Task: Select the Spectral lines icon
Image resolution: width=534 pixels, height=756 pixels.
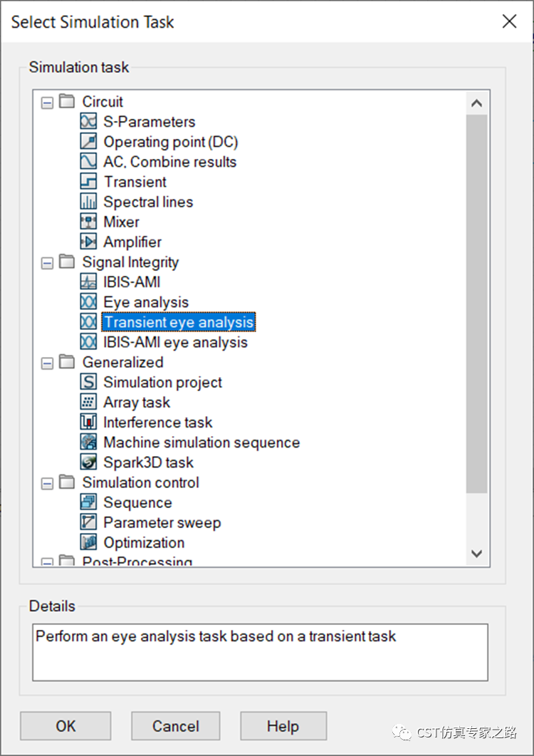Action: pyautogui.click(x=88, y=202)
